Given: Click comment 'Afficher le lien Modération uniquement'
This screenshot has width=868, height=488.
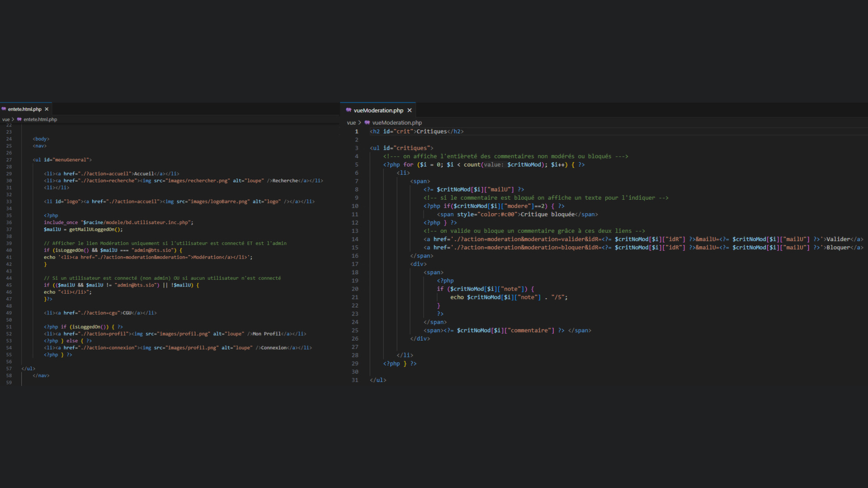Looking at the screenshot, I should click(x=165, y=243).
